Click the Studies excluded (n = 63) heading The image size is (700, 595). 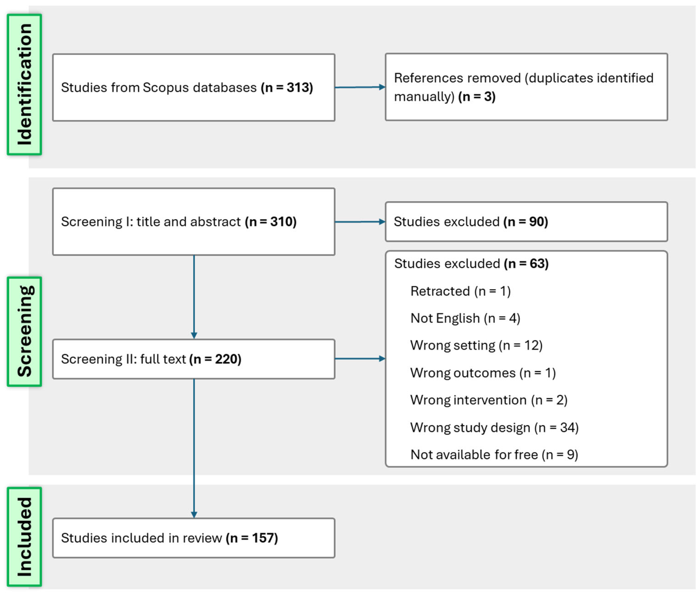pos(471,263)
